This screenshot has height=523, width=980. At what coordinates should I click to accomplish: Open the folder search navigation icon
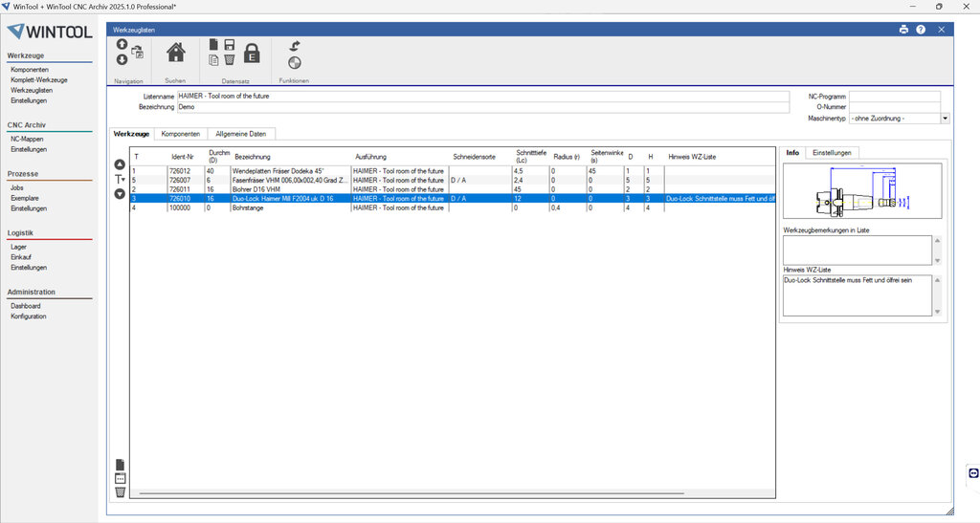coord(138,52)
